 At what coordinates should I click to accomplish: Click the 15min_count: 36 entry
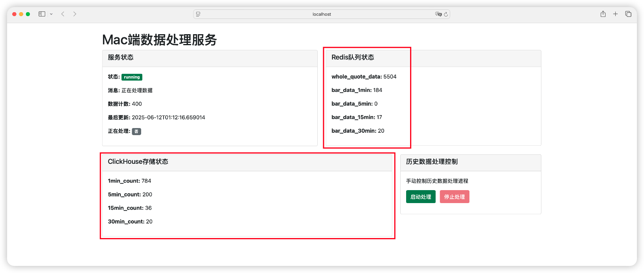pyautogui.click(x=130, y=208)
